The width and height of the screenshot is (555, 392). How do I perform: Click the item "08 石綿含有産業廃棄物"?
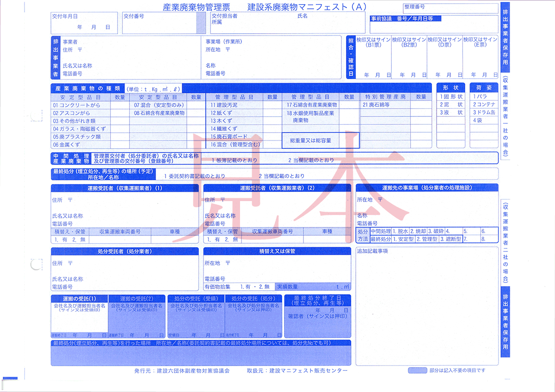point(159,113)
